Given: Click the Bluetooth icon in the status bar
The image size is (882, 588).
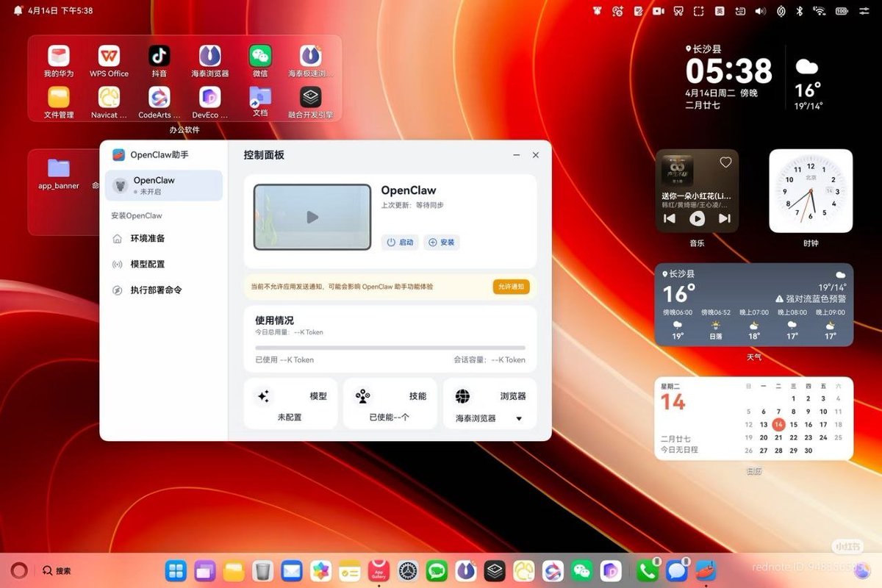Looking at the screenshot, I should pyautogui.click(x=800, y=11).
